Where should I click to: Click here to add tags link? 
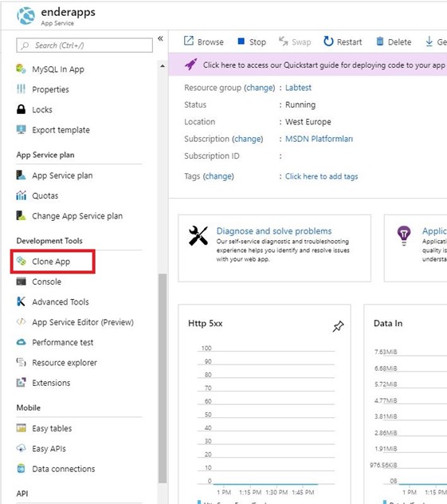(x=321, y=176)
